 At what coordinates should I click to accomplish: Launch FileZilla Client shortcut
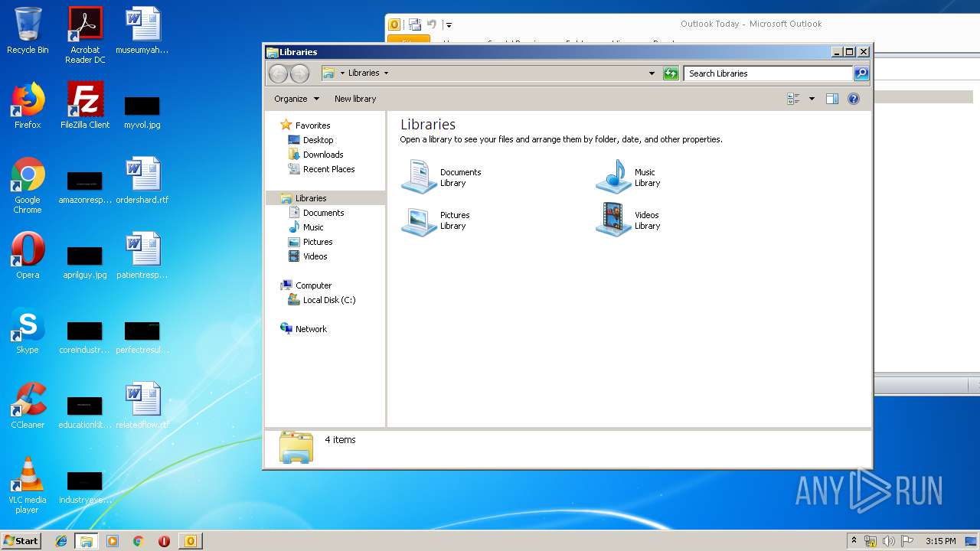pyautogui.click(x=85, y=106)
